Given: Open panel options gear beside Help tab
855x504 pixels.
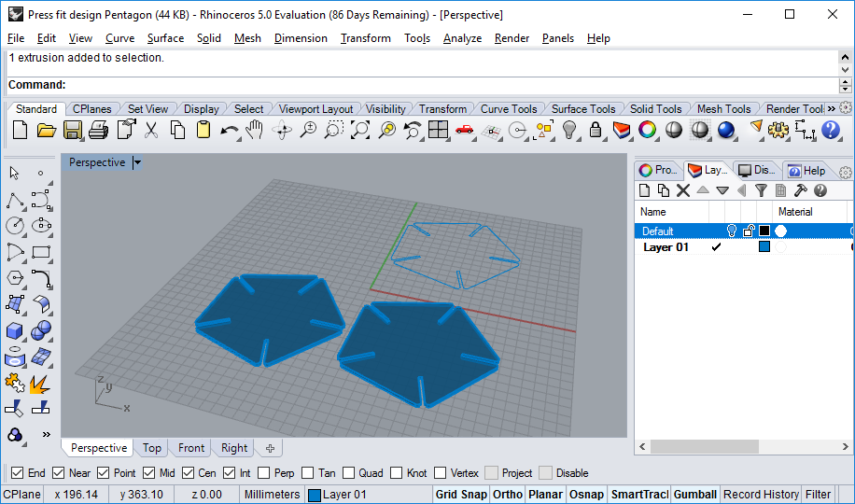Looking at the screenshot, I should 845,173.
